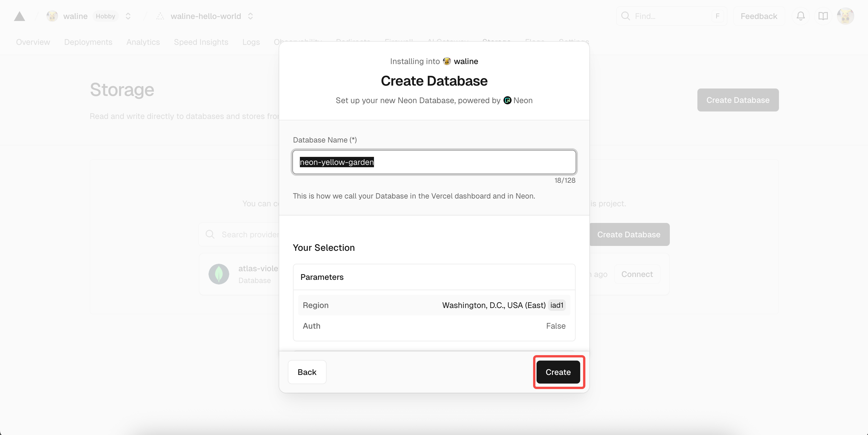
Task: Click the search magnifier in the Find box
Action: [x=625, y=16]
